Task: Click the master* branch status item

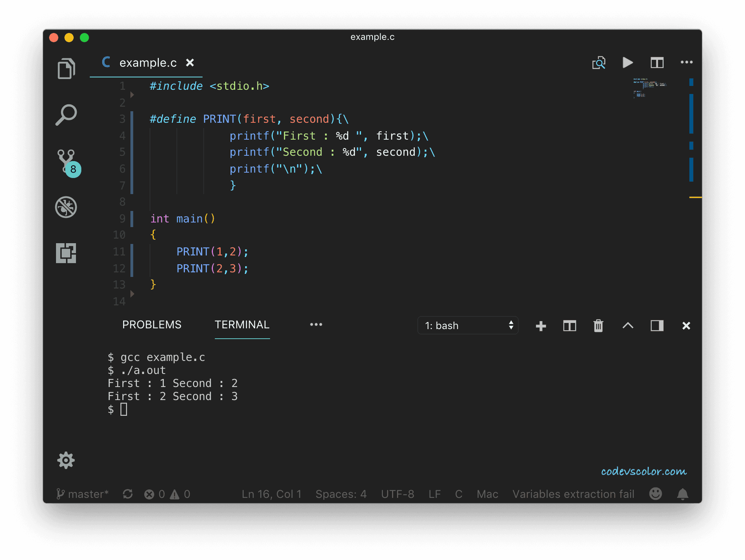Action: click(x=83, y=494)
